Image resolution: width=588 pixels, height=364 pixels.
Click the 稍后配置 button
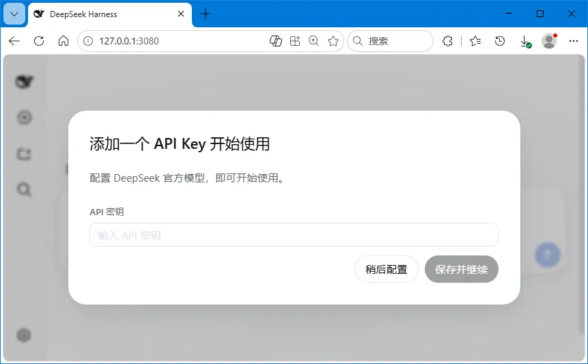click(x=387, y=269)
